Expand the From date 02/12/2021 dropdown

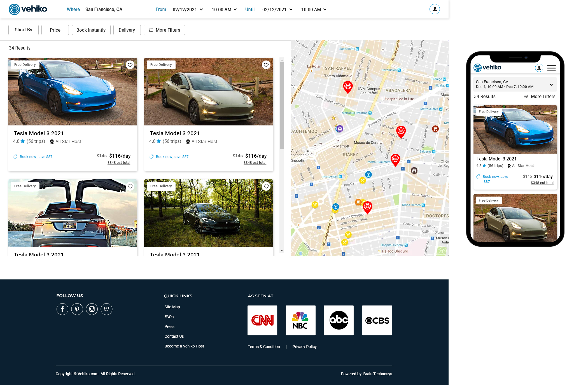pos(188,10)
